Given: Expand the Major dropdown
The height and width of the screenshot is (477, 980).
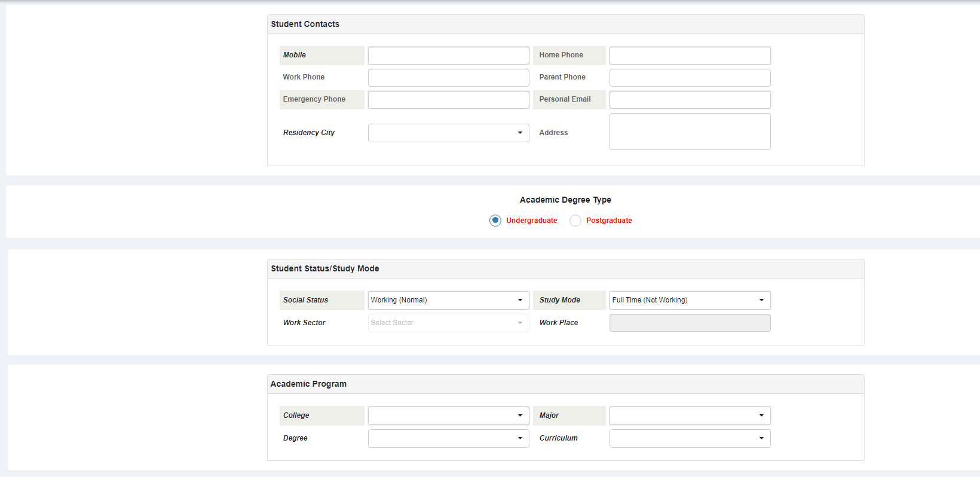Looking at the screenshot, I should pos(690,415).
